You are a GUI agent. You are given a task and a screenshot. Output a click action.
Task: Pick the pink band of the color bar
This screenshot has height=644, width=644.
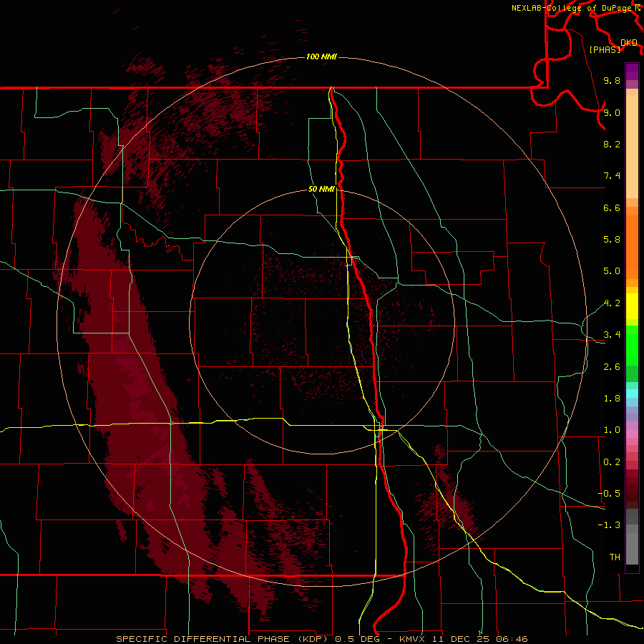tap(632, 434)
